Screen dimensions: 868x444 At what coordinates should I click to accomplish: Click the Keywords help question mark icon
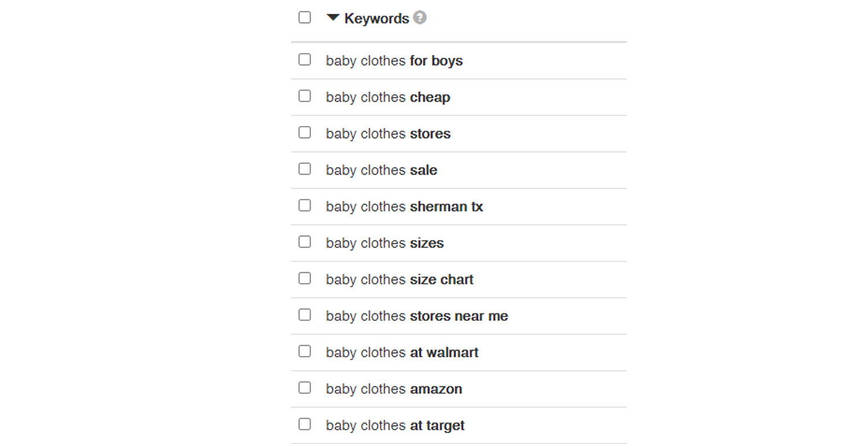pyautogui.click(x=420, y=17)
